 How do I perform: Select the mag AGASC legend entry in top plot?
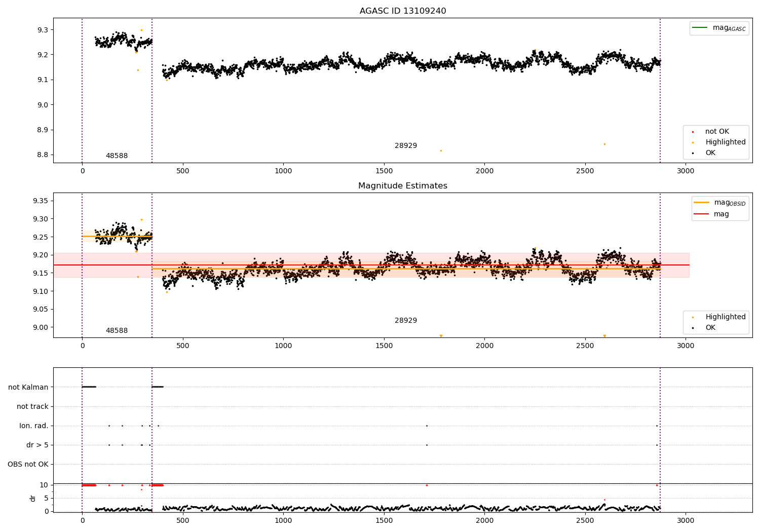coord(719,28)
